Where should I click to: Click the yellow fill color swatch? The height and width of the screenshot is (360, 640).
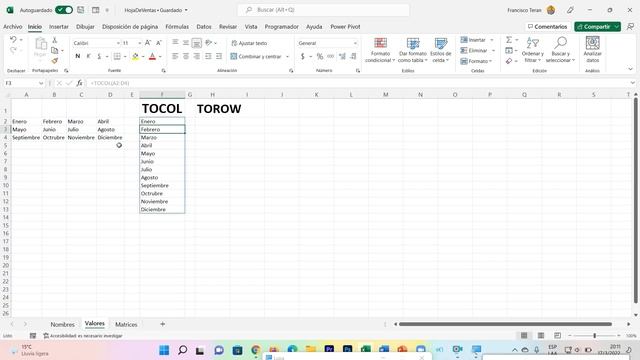135,56
